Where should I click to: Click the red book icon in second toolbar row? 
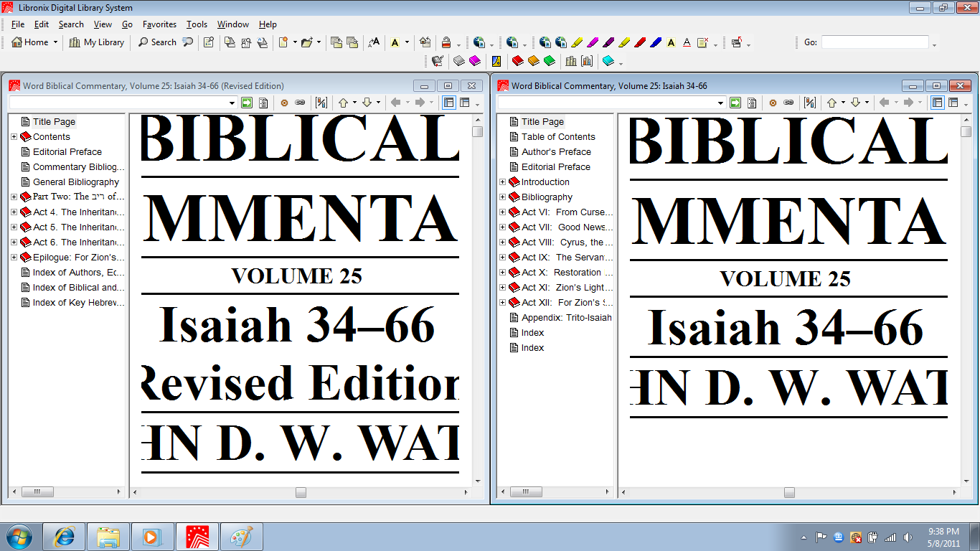coord(517,61)
